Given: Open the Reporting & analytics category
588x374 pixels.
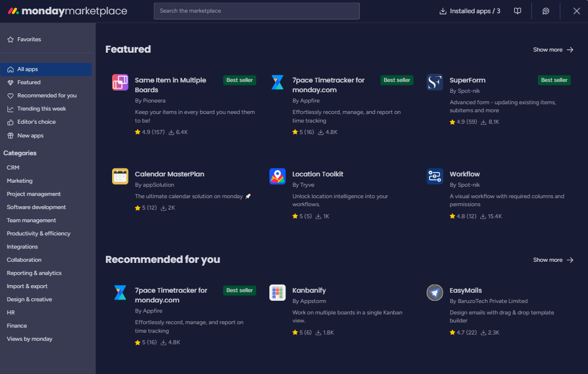Looking at the screenshot, I should click(x=34, y=273).
